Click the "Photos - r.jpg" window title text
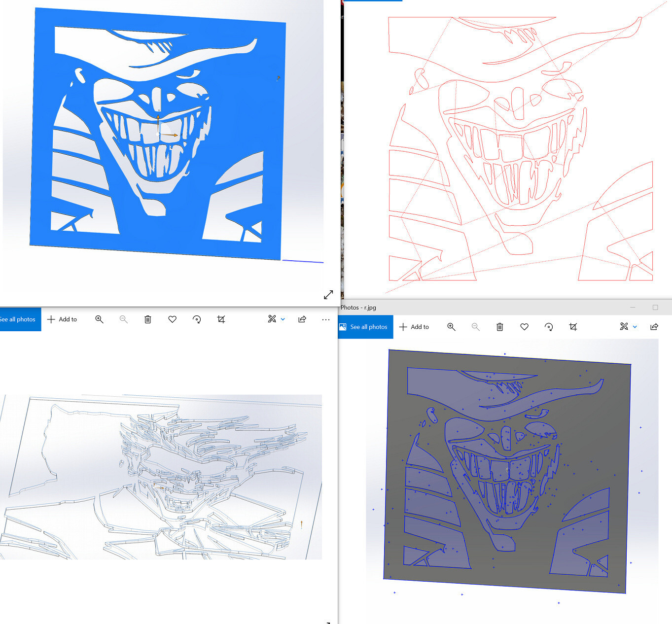The image size is (672, 624). (358, 308)
